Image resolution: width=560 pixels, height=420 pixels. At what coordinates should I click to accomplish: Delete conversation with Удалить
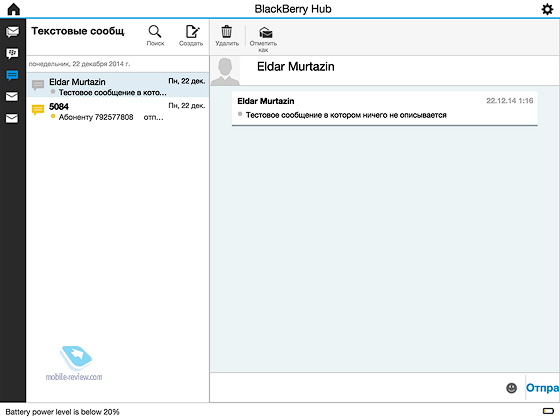pos(227,36)
